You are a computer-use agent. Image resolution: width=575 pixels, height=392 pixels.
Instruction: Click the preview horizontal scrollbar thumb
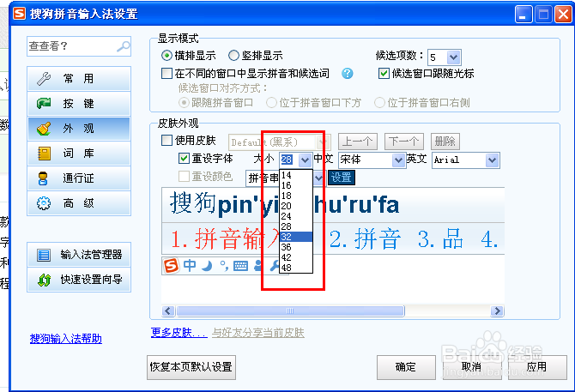[x=290, y=311]
